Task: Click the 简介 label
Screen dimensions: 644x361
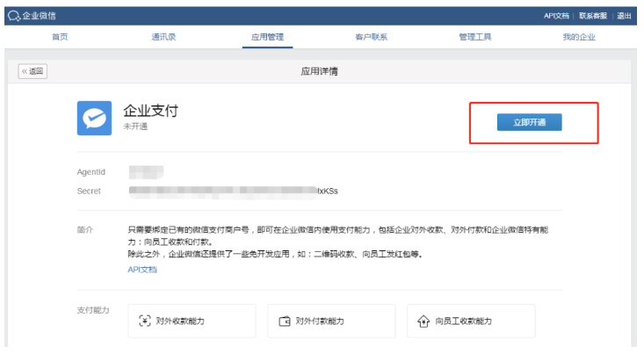Action: [x=85, y=229]
